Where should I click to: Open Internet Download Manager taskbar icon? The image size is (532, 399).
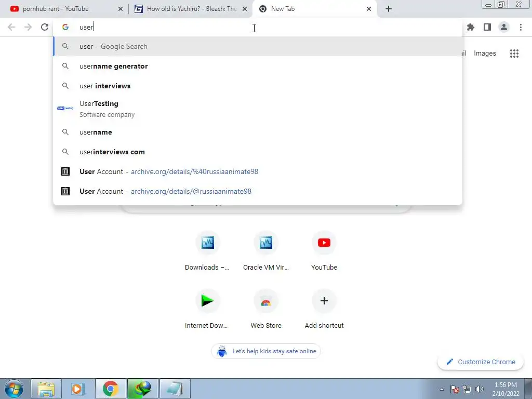[x=142, y=389]
